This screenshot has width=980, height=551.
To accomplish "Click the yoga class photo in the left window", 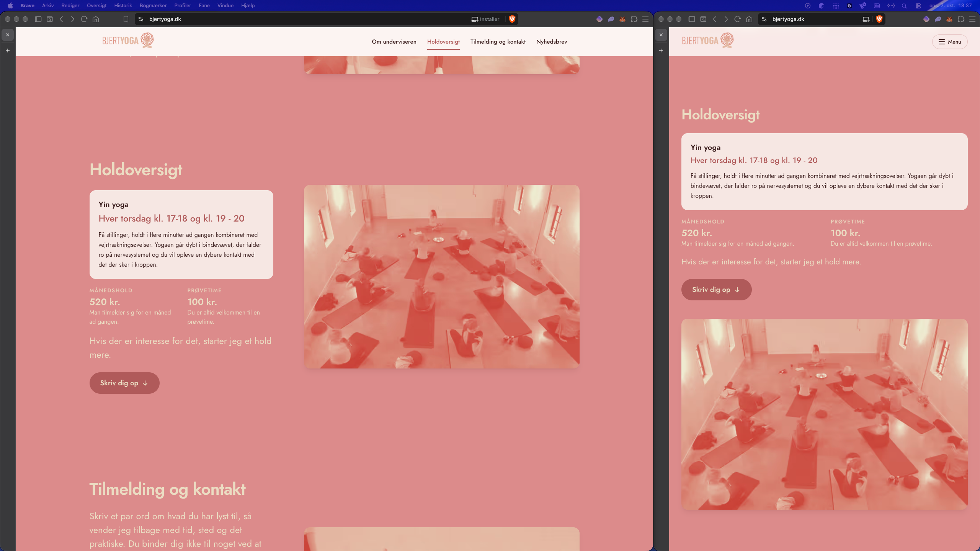I will click(442, 277).
